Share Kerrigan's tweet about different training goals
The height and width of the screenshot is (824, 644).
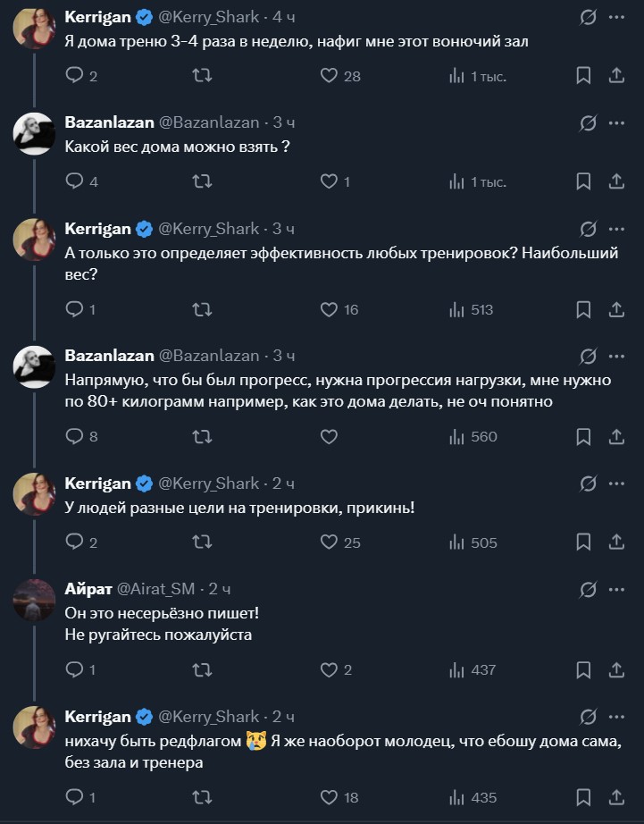(615, 542)
